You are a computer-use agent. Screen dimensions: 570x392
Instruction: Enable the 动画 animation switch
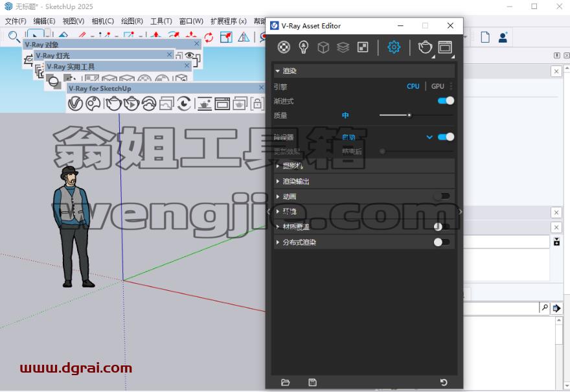coord(442,196)
